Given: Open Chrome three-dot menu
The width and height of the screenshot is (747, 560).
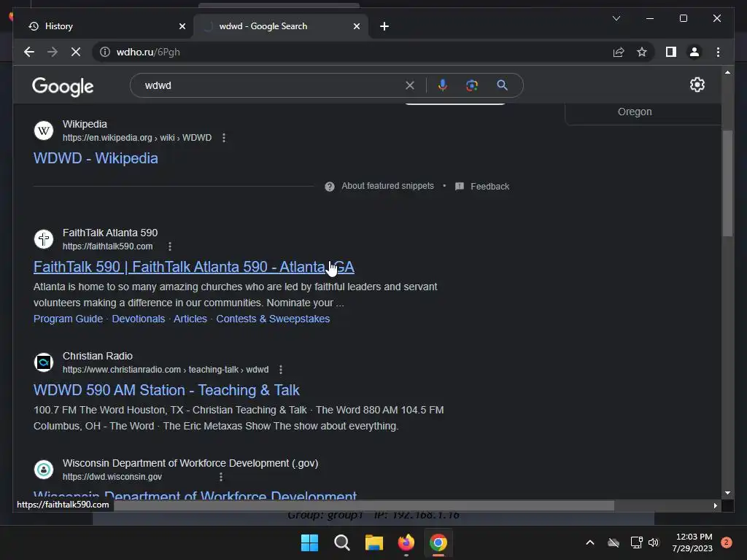Looking at the screenshot, I should pyautogui.click(x=718, y=52).
